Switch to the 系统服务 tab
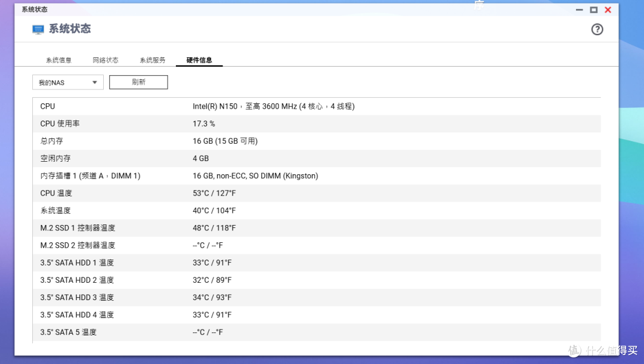Viewport: 644px width, 364px height. click(x=153, y=60)
